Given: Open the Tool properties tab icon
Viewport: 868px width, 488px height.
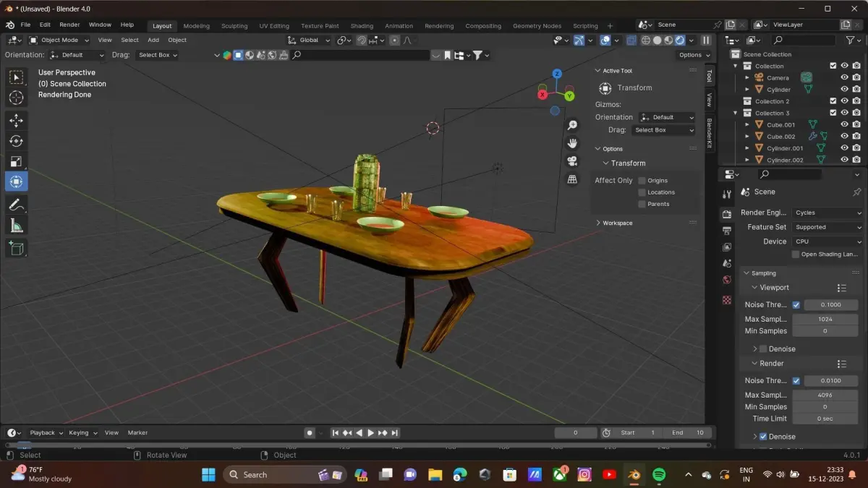Looking at the screenshot, I should (x=726, y=194).
